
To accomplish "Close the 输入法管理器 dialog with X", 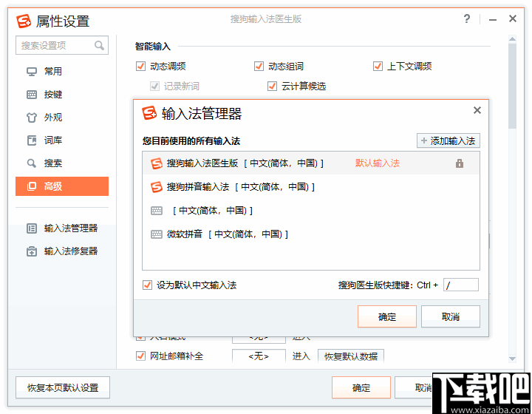I will coord(477,110).
